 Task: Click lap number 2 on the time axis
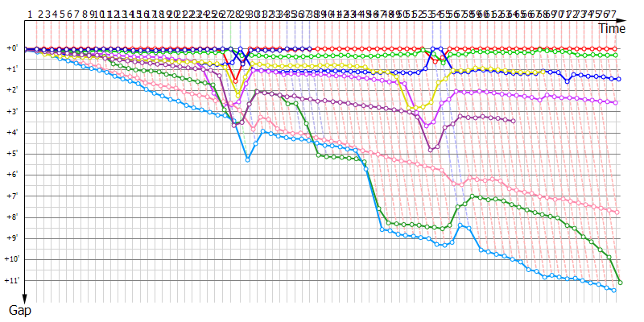pos(41,14)
